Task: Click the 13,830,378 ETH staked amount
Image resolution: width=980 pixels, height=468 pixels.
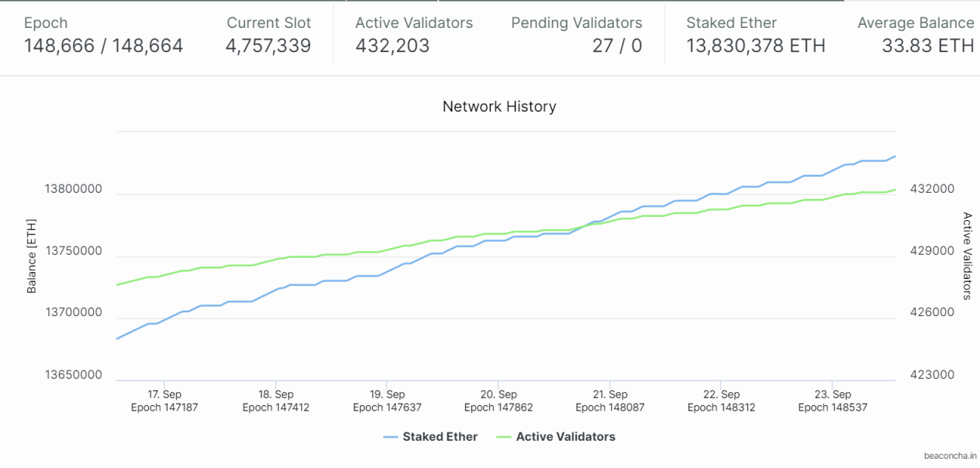Action: [755, 46]
